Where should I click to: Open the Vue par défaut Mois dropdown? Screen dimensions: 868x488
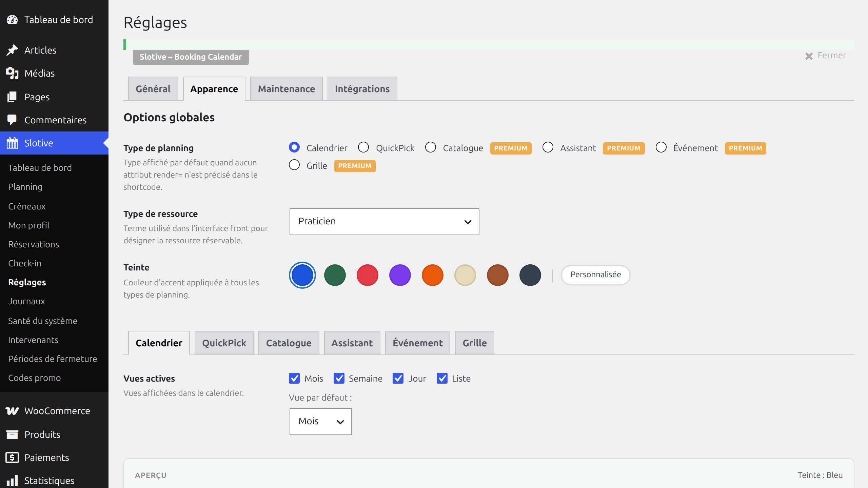click(x=320, y=422)
